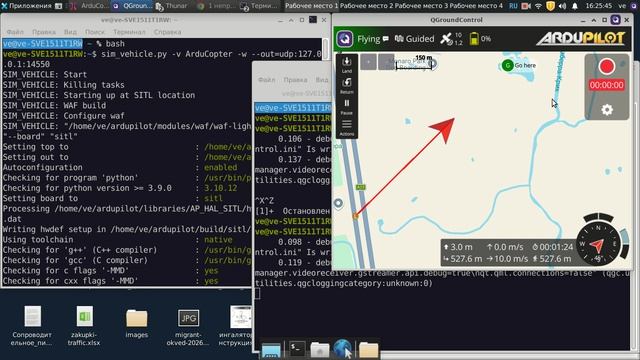640x360 pixels.
Task: Click the 'SIM_VEHICLE: WAF build' line
Action: point(54,105)
